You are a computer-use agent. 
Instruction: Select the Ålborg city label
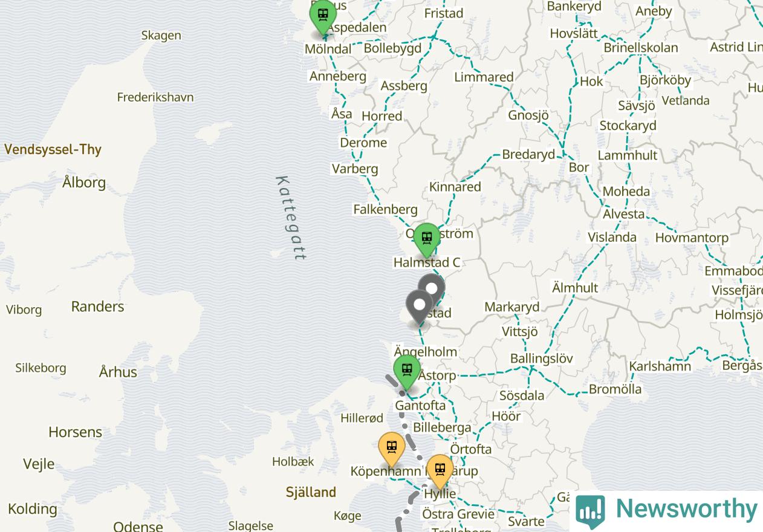point(84,182)
